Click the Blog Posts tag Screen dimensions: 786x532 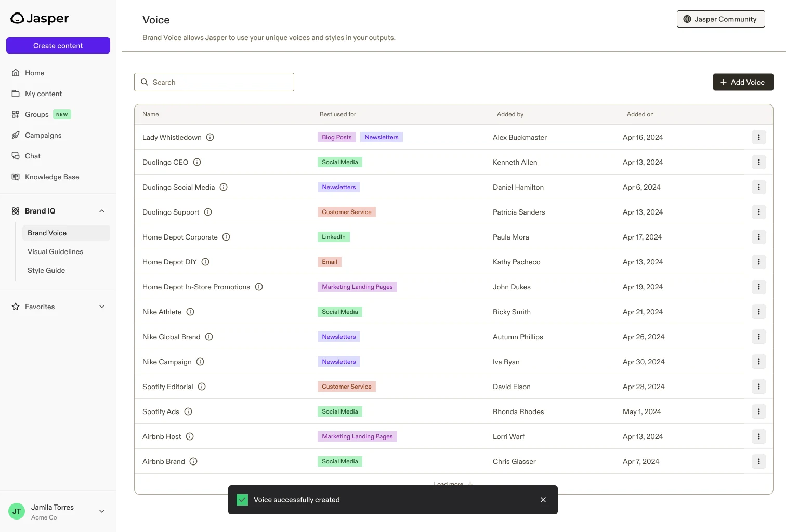[x=337, y=137]
